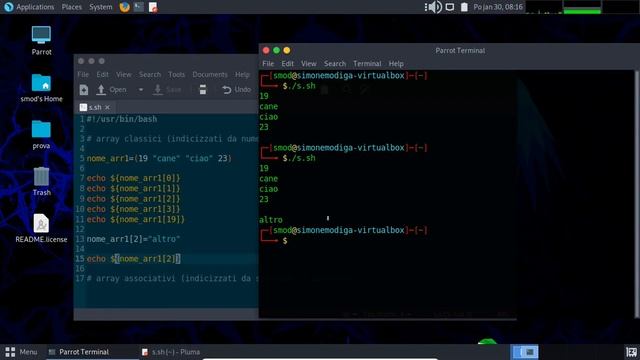Click the New document icon in Pluma toolbar
This screenshot has width=640, height=360.
84,90
